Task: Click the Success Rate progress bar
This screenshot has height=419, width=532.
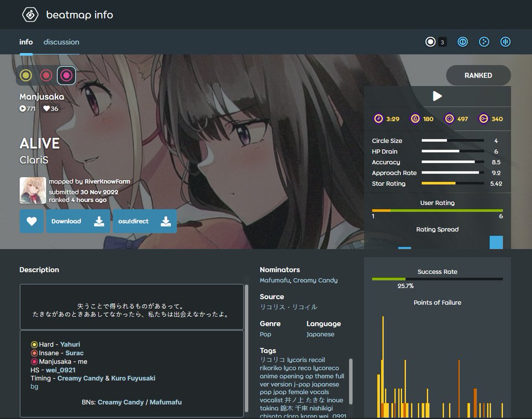Action: point(438,279)
